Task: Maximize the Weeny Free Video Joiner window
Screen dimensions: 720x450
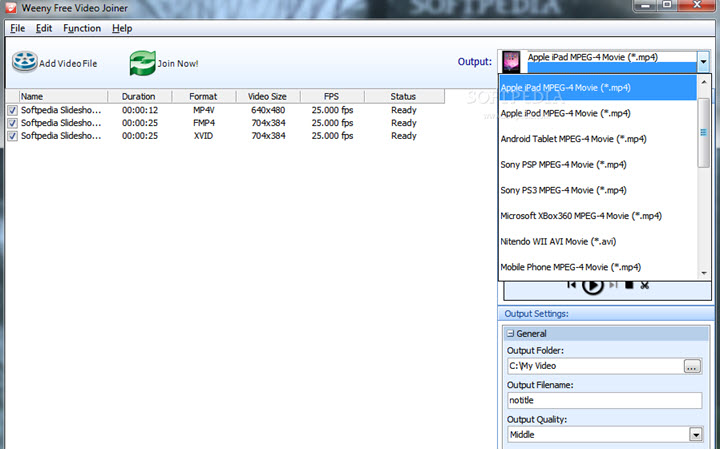Action: [x=668, y=5]
